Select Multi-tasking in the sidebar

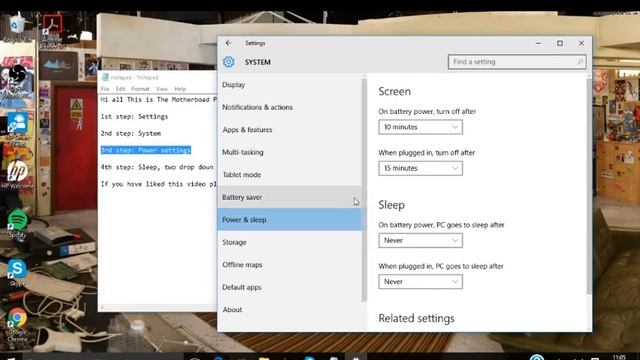(x=289, y=152)
